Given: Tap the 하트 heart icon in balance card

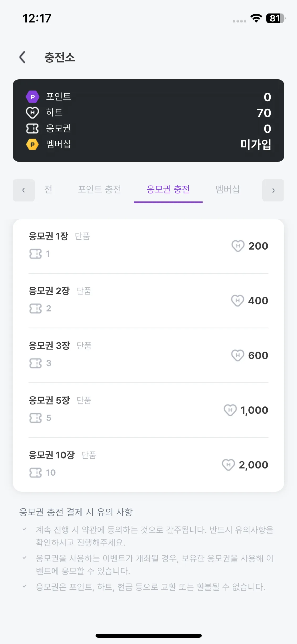Looking at the screenshot, I should click(32, 113).
